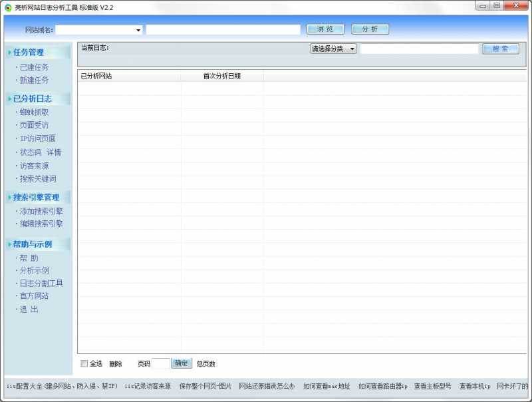Click the 浏览 browse button

(x=324, y=29)
